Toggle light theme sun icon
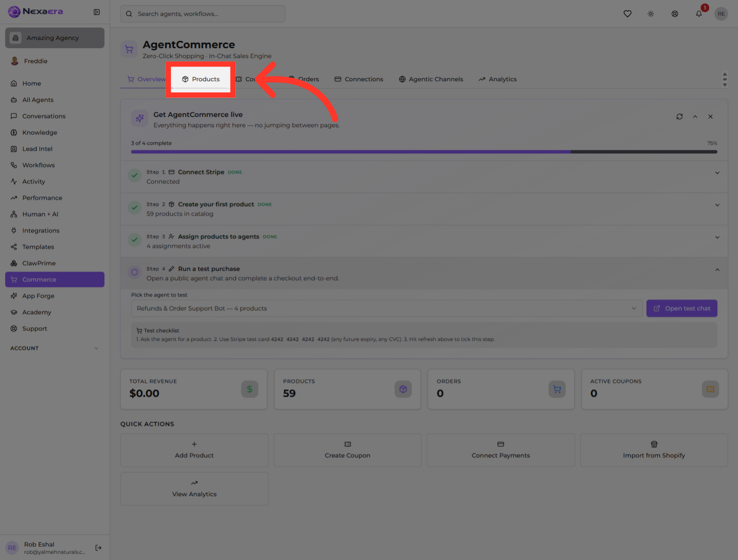 (651, 14)
